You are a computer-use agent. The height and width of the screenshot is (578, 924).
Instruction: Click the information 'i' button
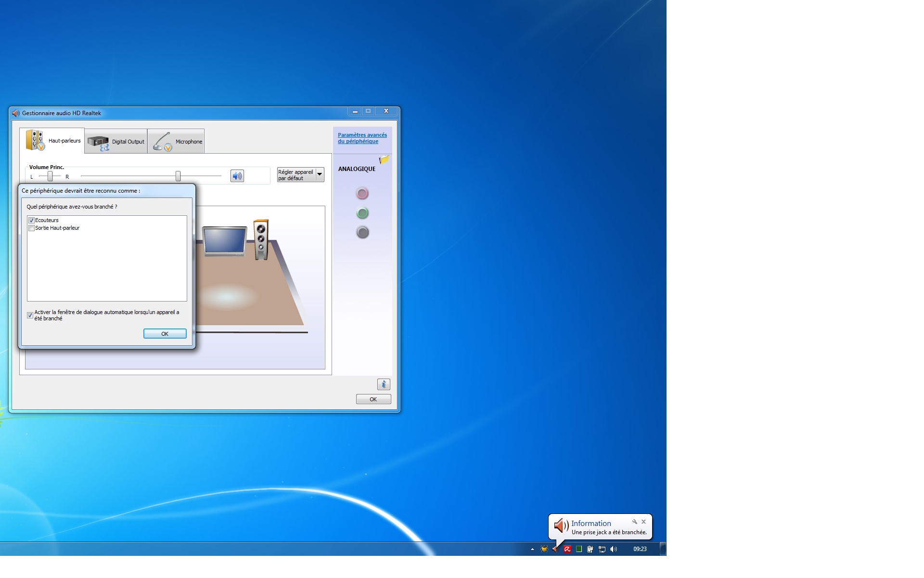click(384, 384)
